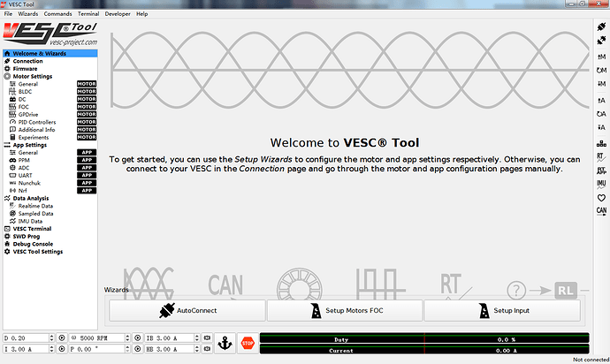This screenshot has width=610, height=364.
Task: Click the heart keep-alive icon
Action: (x=601, y=197)
